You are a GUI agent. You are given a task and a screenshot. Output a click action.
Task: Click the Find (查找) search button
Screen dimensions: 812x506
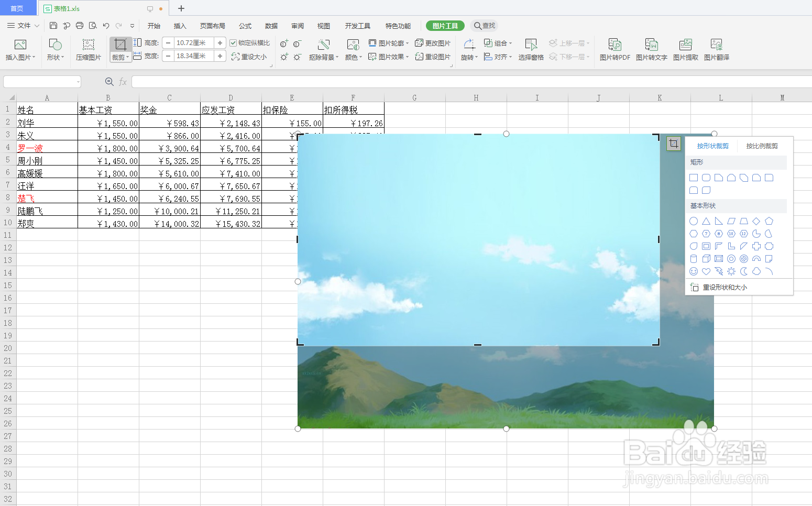click(485, 26)
